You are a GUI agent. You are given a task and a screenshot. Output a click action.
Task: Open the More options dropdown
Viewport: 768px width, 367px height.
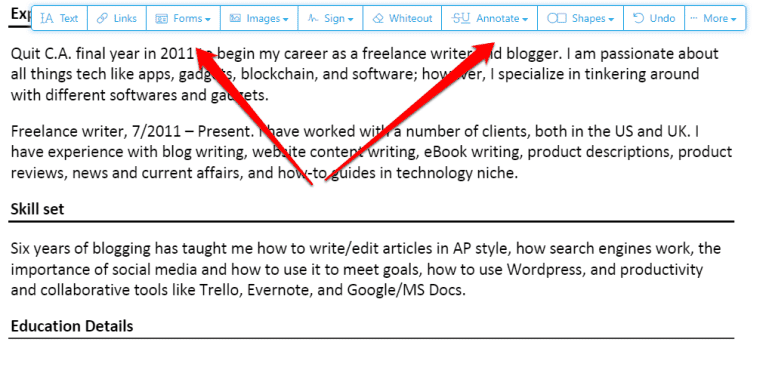(715, 19)
